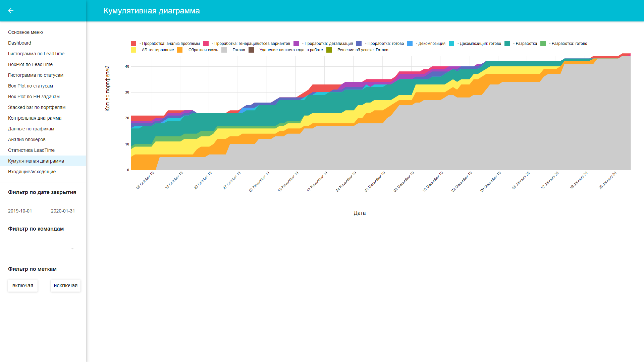
Task: Click the 'включая' label filter button
Action: click(x=23, y=286)
